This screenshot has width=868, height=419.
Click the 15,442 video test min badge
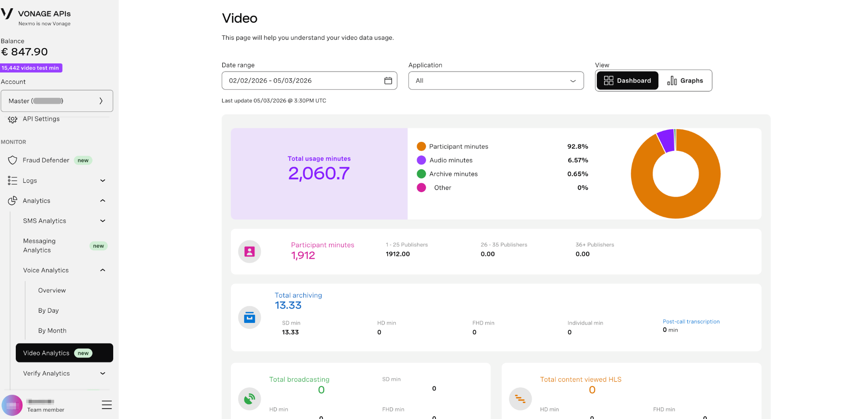(31, 68)
